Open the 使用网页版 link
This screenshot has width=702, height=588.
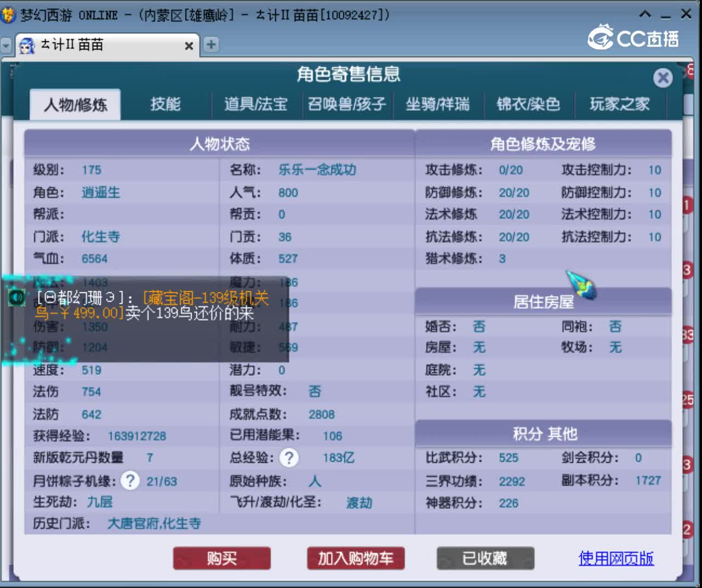tap(616, 558)
